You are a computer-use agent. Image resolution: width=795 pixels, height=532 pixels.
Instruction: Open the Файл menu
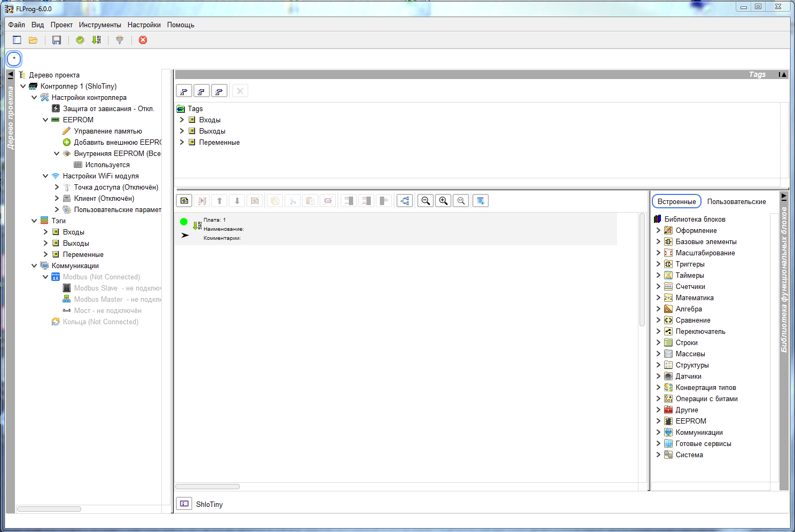[x=17, y=25]
